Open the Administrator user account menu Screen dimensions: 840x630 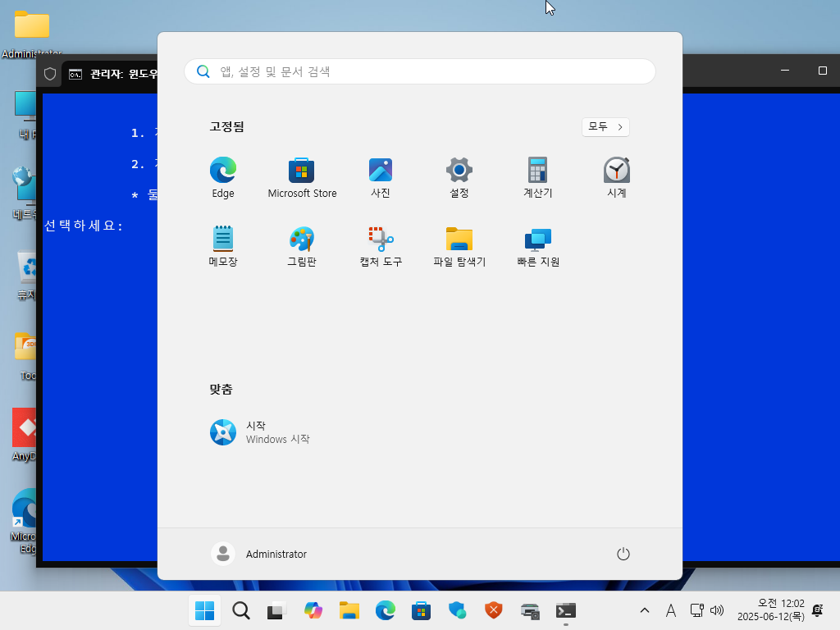tap(259, 554)
